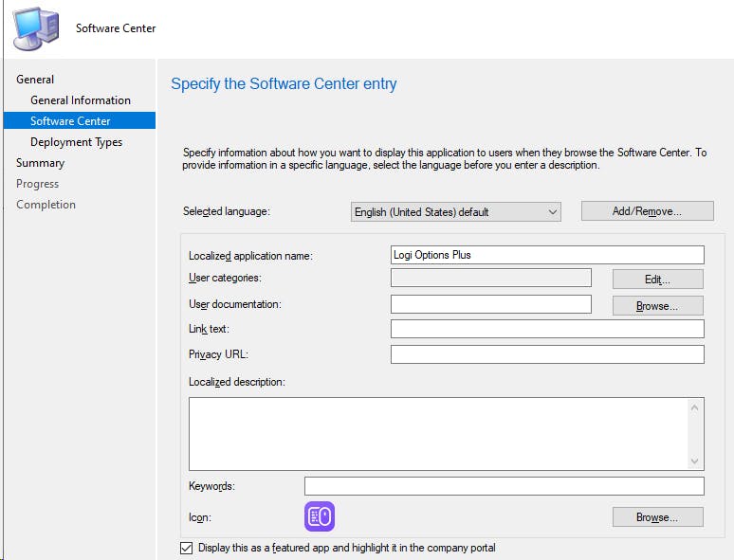
Task: Click the Add/Remove language button
Action: click(647, 211)
